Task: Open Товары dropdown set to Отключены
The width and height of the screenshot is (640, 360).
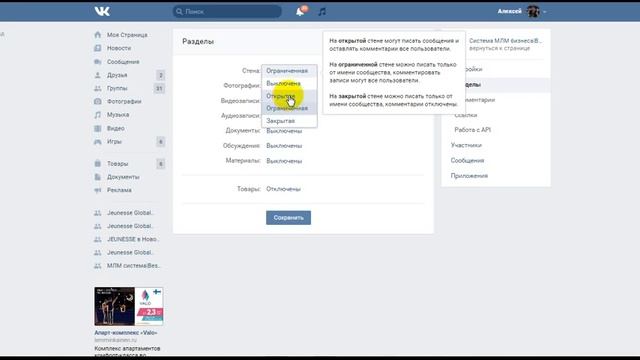Action: pyautogui.click(x=283, y=189)
